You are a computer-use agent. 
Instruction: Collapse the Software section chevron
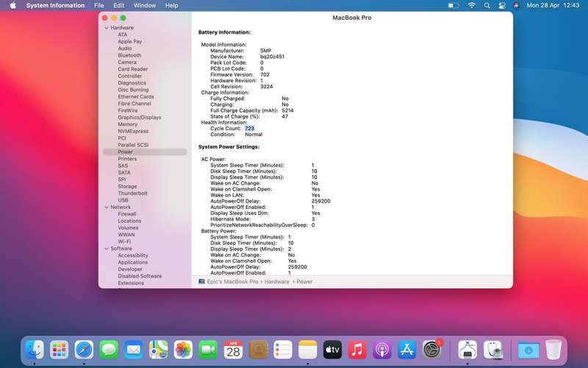tap(107, 249)
